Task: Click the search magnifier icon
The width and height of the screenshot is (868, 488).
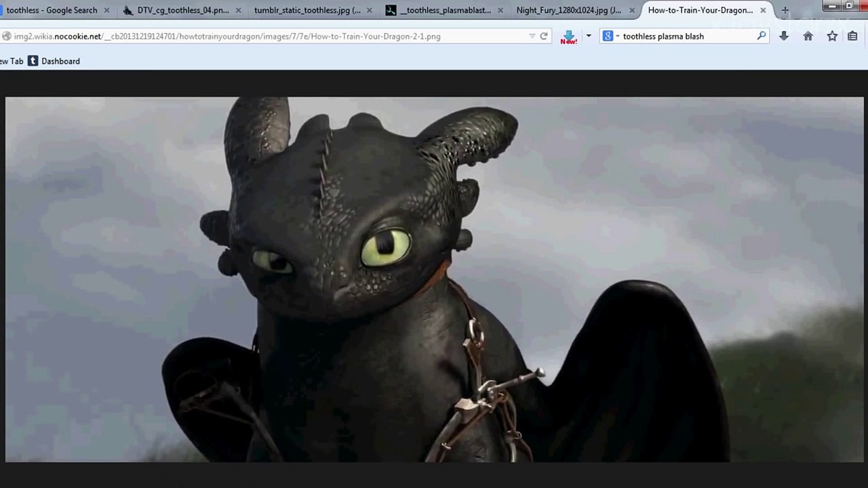Action: point(762,36)
